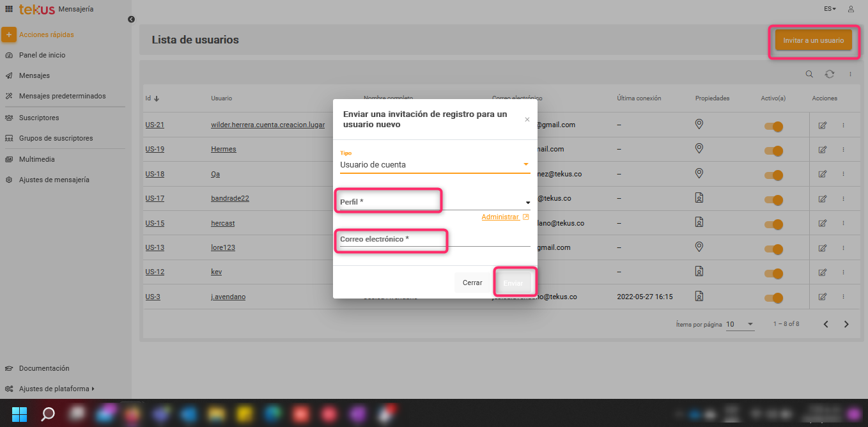Click the search icon above the user table
This screenshot has width=868, height=427.
coord(809,74)
